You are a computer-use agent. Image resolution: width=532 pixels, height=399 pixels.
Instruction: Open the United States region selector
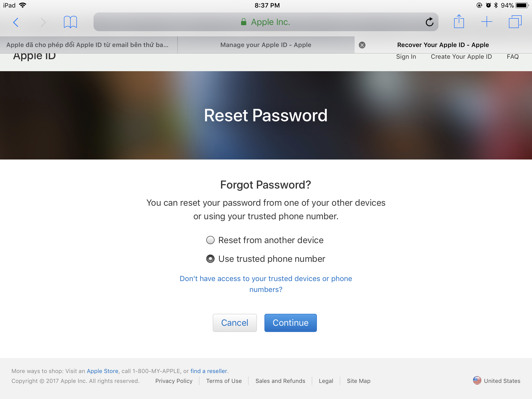click(x=497, y=381)
